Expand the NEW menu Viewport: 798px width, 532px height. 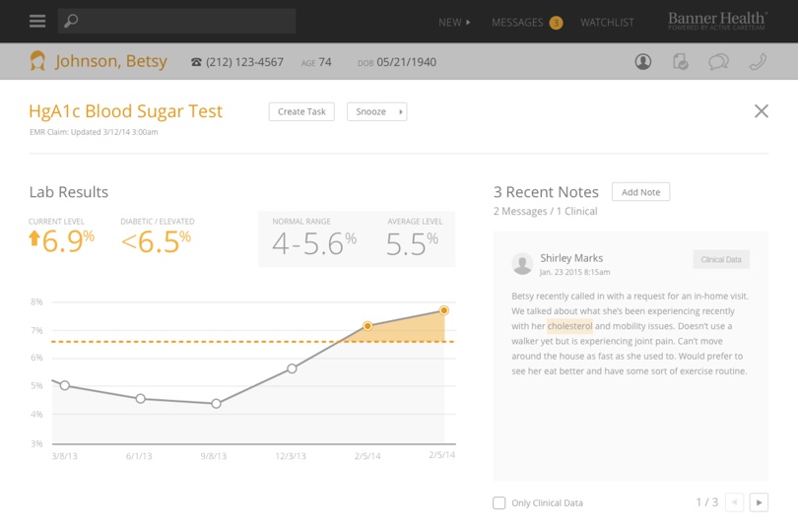point(454,22)
